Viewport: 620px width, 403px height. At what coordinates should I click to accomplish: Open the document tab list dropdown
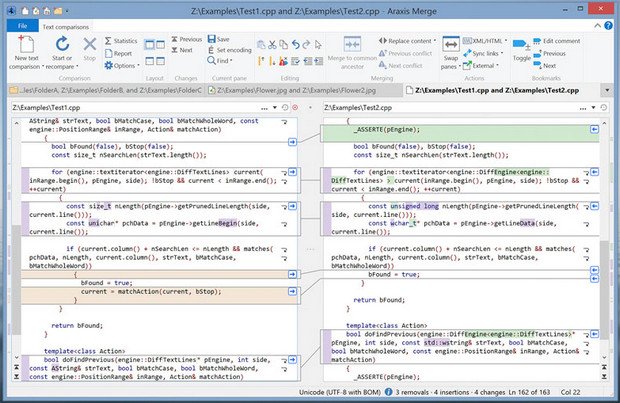pos(607,90)
